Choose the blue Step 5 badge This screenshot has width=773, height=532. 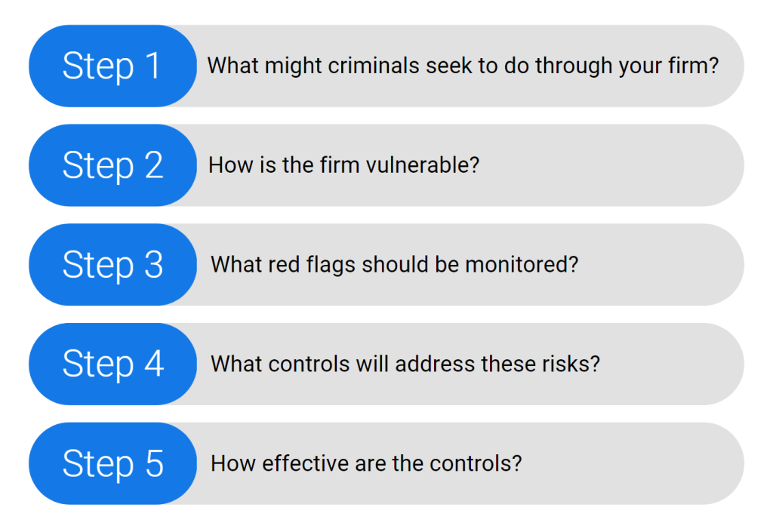[113, 463]
